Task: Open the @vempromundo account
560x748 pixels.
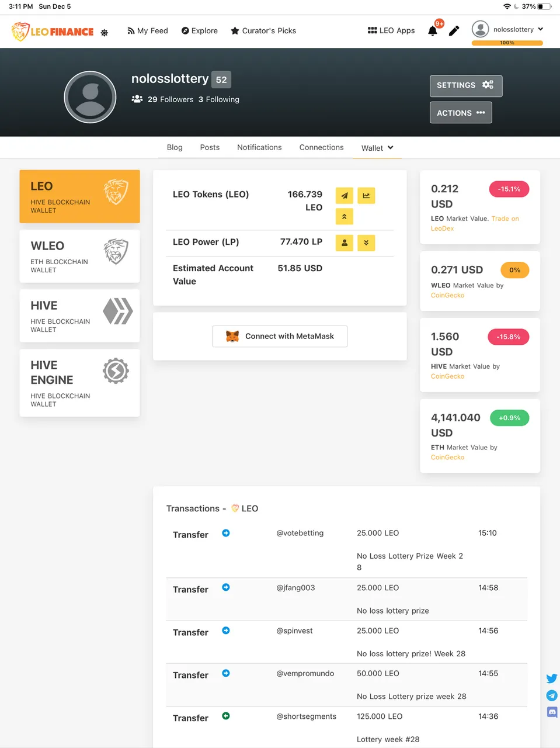Action: click(305, 673)
